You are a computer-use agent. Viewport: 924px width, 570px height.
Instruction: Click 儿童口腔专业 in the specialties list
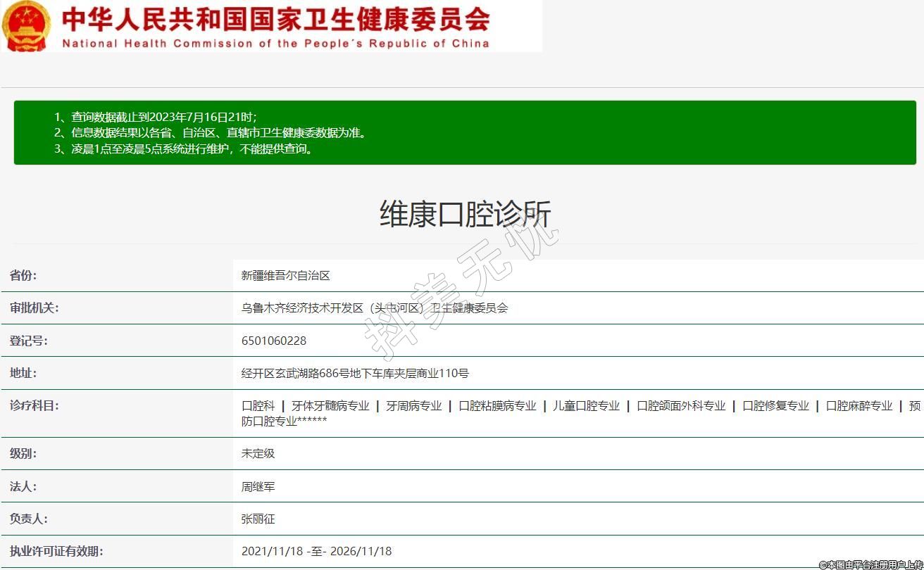(586, 406)
